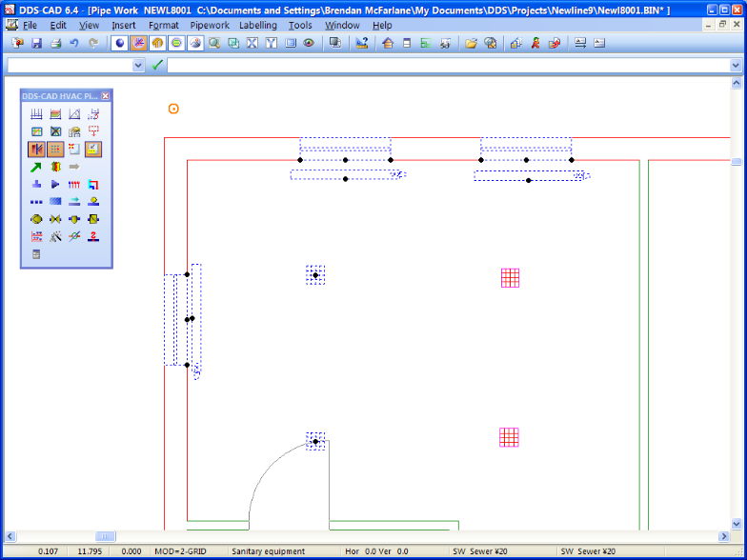Viewport: 747px width, 560px height.
Task: Click the red dashed box arrow tool
Action: pyautogui.click(x=93, y=131)
